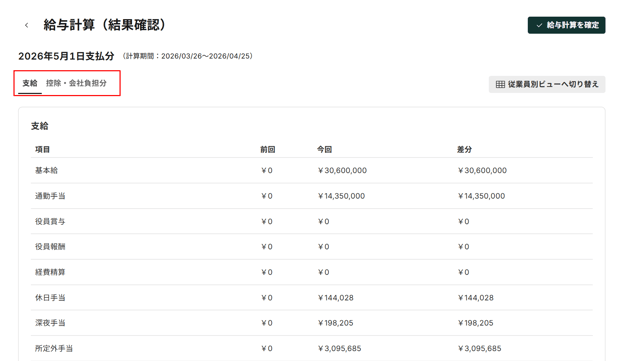Click the checkmark icon in 給与計算を確定
This screenshot has width=625, height=361.
click(x=539, y=25)
